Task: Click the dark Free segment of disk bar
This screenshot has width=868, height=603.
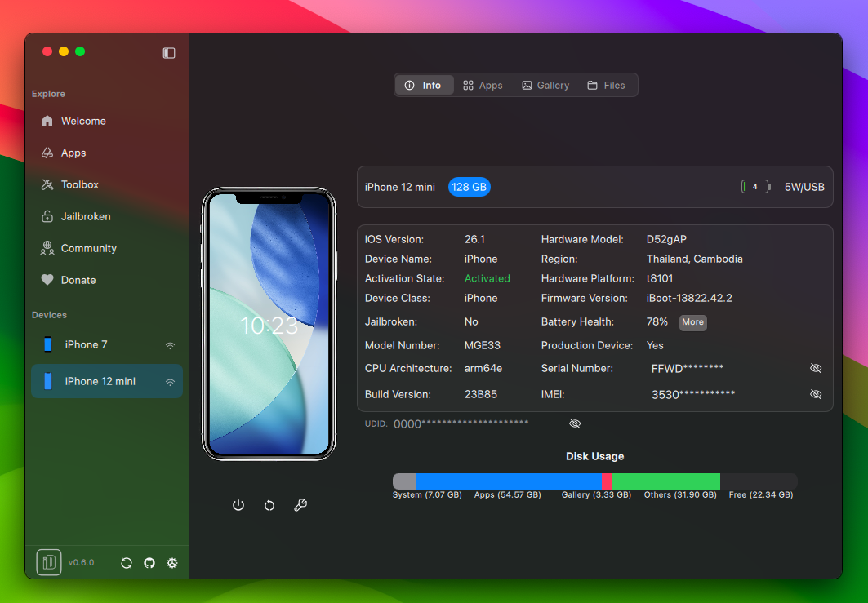Action: [x=759, y=481]
